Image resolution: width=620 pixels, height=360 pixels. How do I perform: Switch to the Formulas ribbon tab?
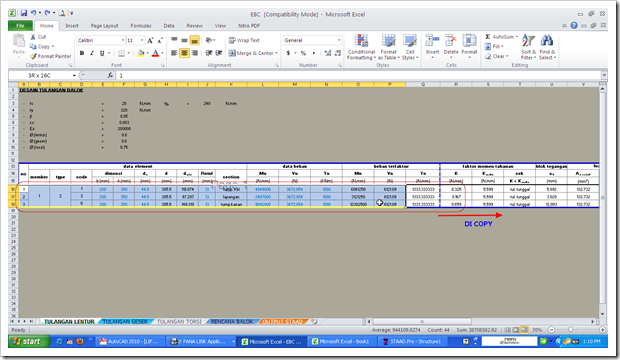(141, 26)
